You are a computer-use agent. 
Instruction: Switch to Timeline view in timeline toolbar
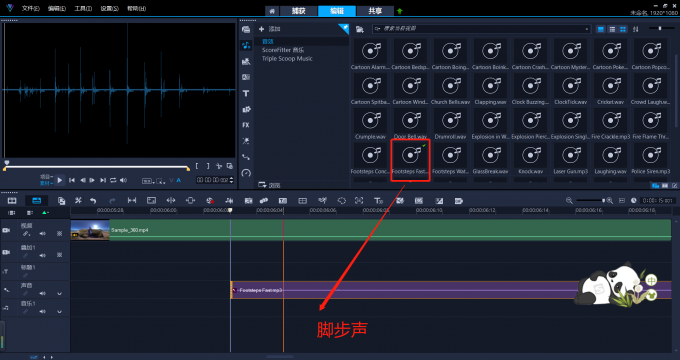[x=36, y=200]
